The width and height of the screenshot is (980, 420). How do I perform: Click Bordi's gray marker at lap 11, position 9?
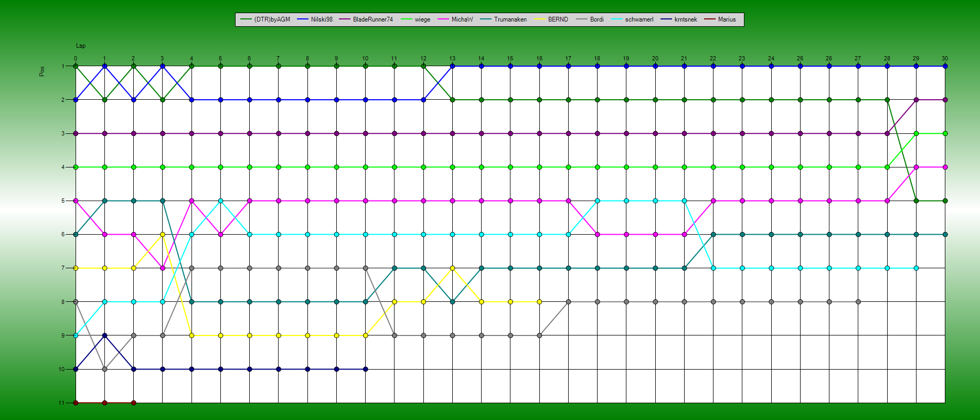(x=395, y=335)
